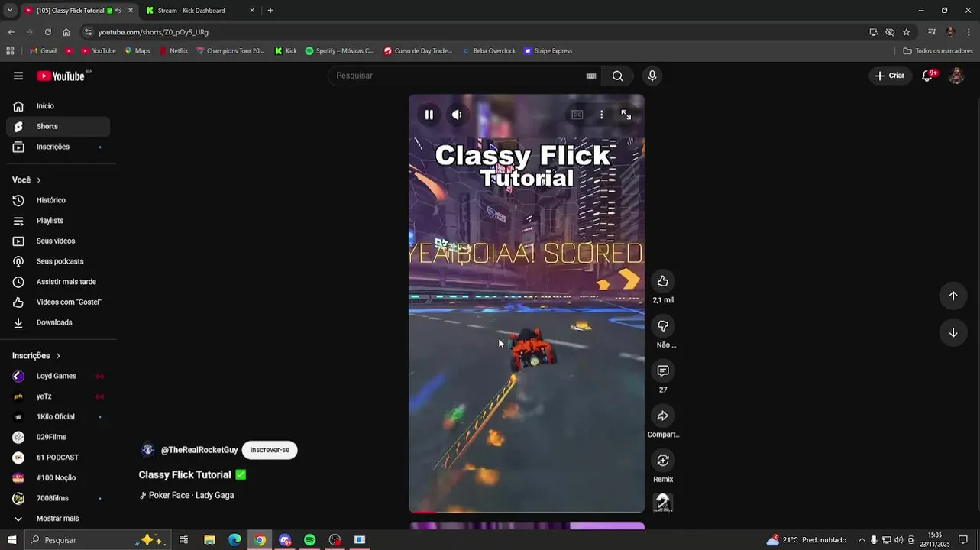Open the 61 PODCAST subscription
This screenshot has width=980, height=550.
pyautogui.click(x=58, y=458)
